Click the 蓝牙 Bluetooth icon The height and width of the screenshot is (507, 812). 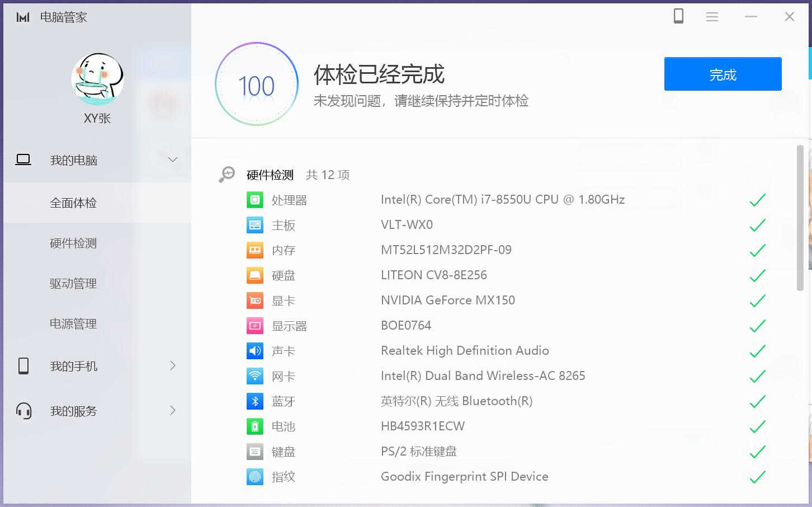tap(254, 401)
